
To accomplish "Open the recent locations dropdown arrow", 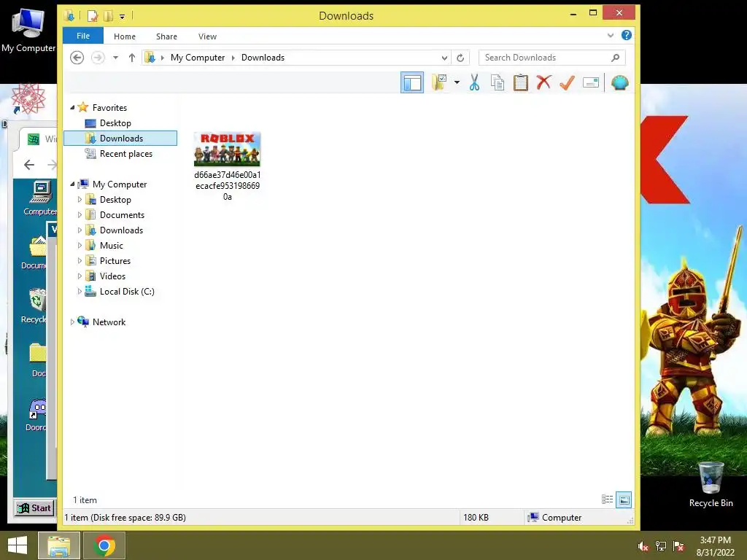I will 115,58.
